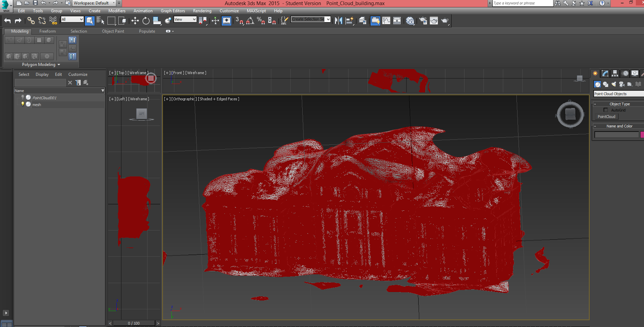644x327 pixels.
Task: Expand the Polygon Modeling dropdown
Action: (x=41, y=65)
